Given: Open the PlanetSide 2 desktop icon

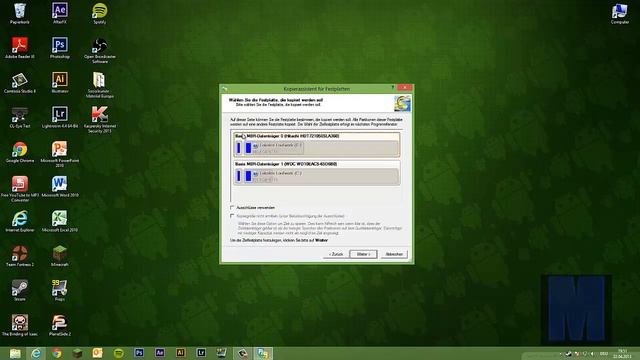Looking at the screenshot, I should [60, 325].
